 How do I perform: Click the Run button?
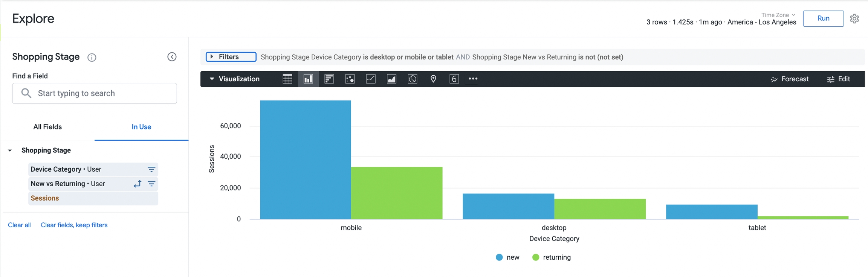(823, 18)
